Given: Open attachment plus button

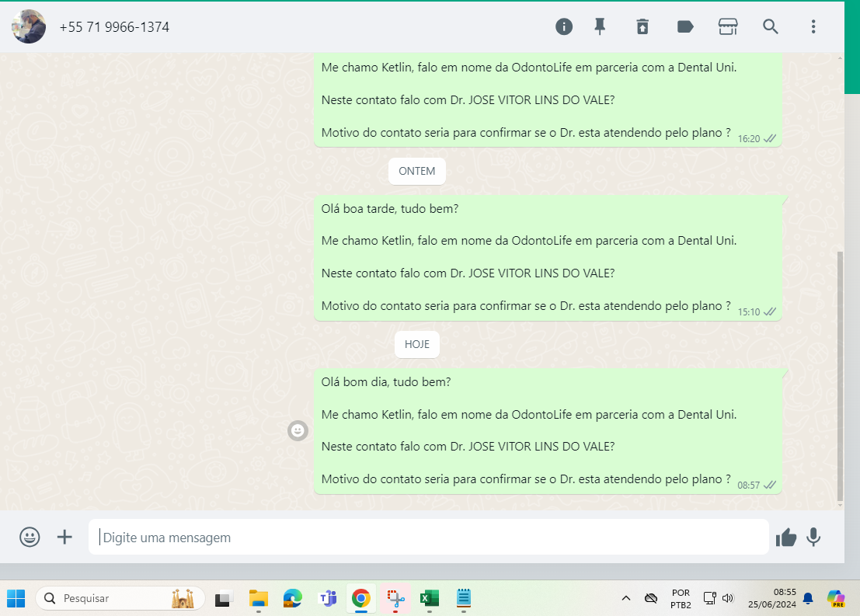Looking at the screenshot, I should (64, 537).
